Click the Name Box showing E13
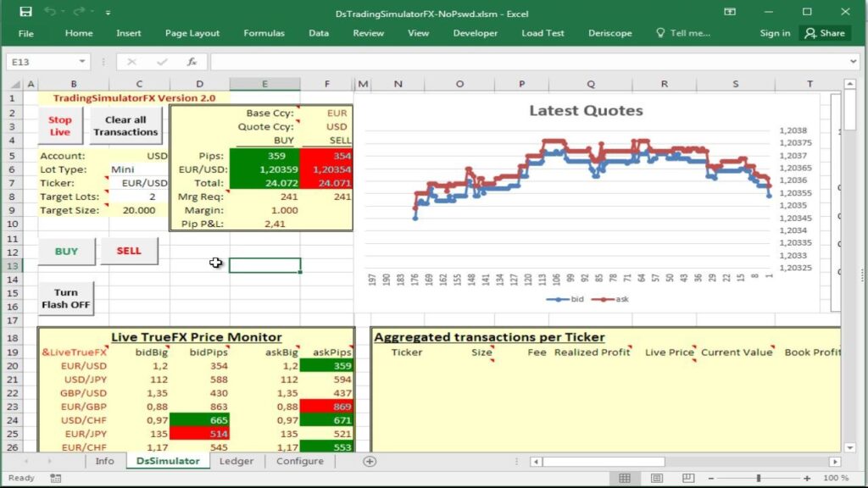 (42, 61)
